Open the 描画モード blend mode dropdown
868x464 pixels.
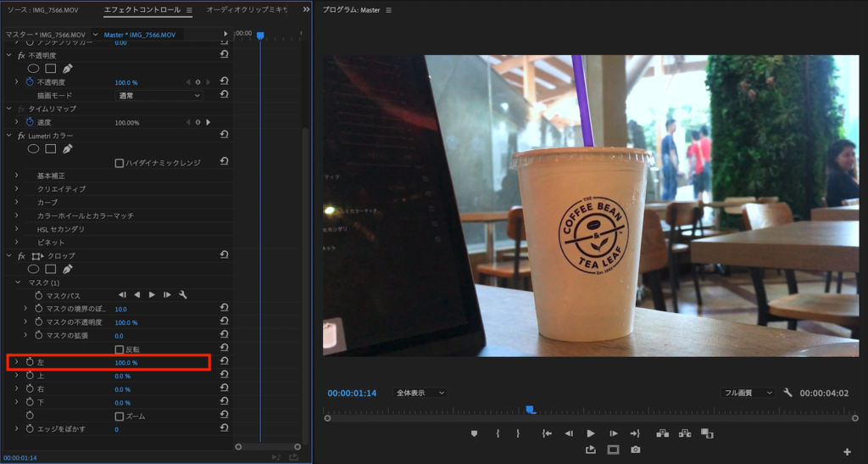(x=159, y=96)
